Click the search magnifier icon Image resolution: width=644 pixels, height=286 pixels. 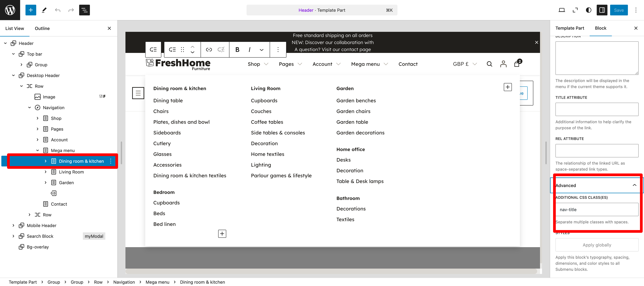[490, 64]
